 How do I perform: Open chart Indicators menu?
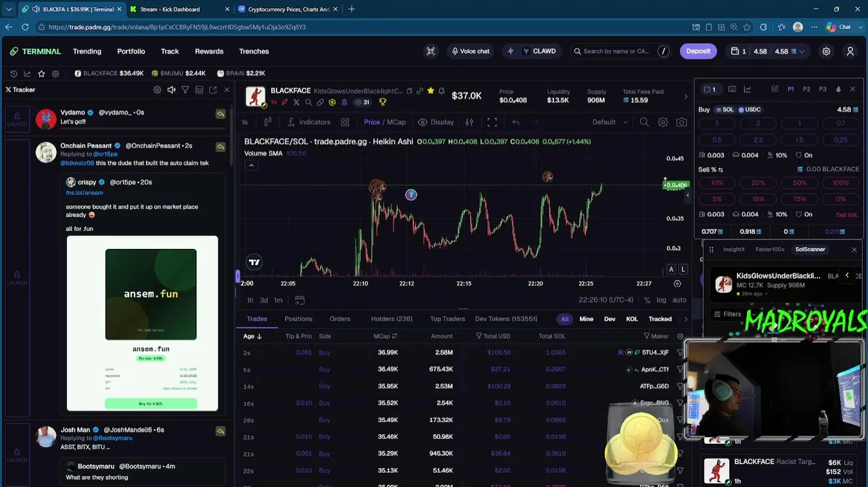coord(309,122)
